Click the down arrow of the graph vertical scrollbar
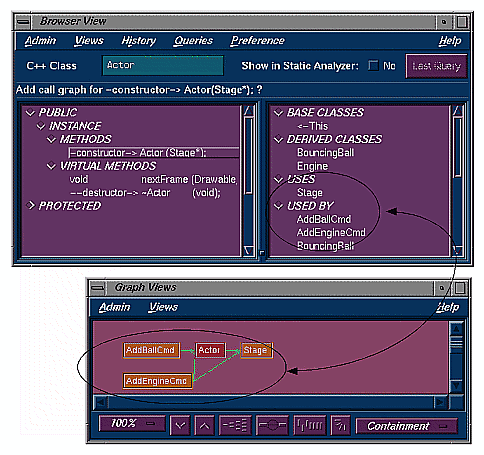 pyautogui.click(x=456, y=386)
